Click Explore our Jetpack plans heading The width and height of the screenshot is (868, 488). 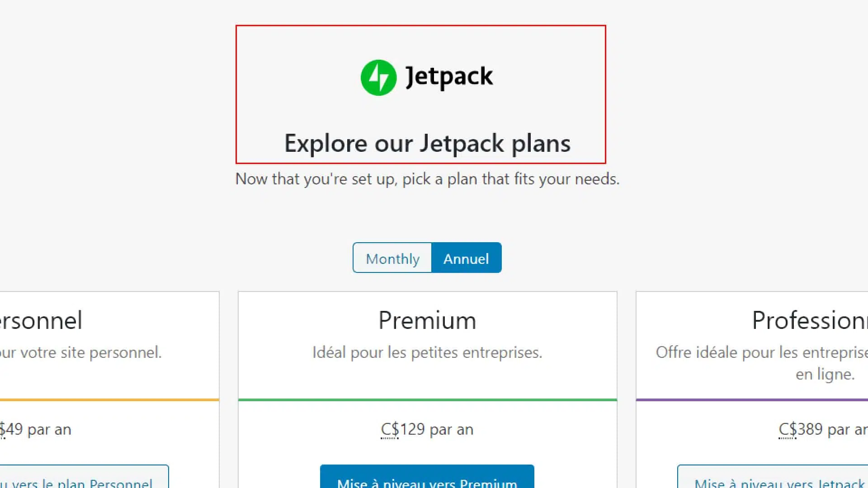tap(427, 144)
